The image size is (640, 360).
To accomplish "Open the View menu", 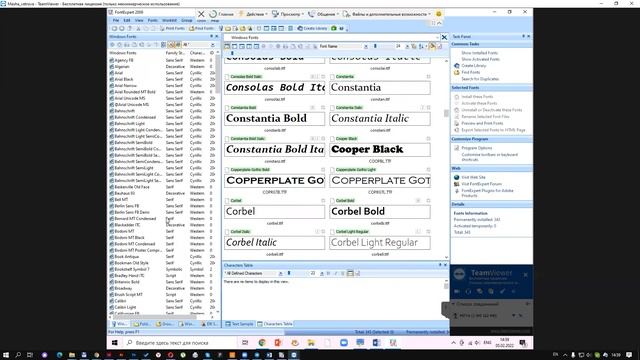I will pos(139,20).
